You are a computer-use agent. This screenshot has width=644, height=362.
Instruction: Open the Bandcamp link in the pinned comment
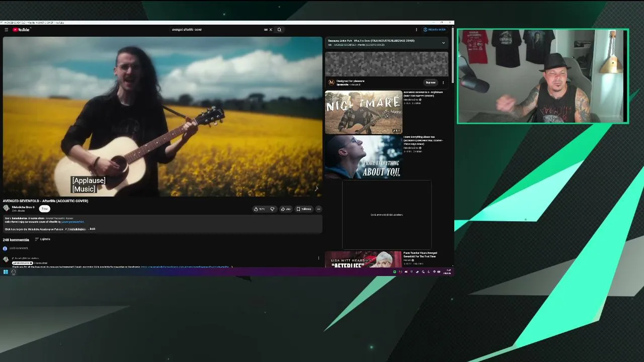tap(185, 267)
